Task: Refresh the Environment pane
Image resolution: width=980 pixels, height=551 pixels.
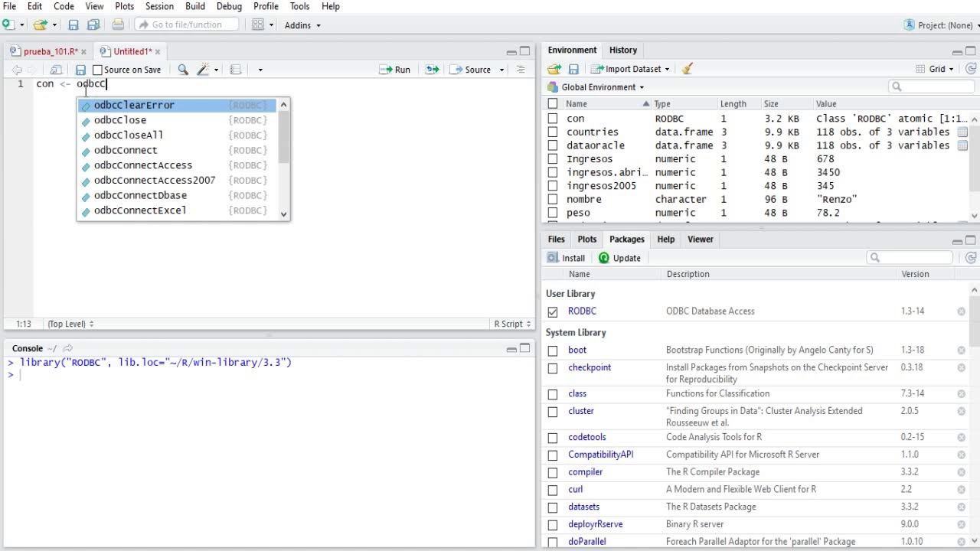Action: pos(971,69)
